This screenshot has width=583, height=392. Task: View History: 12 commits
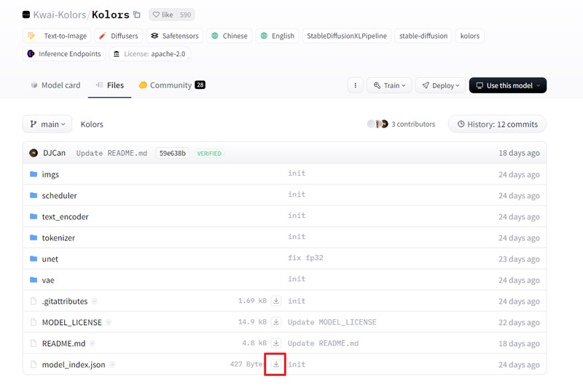coord(497,125)
